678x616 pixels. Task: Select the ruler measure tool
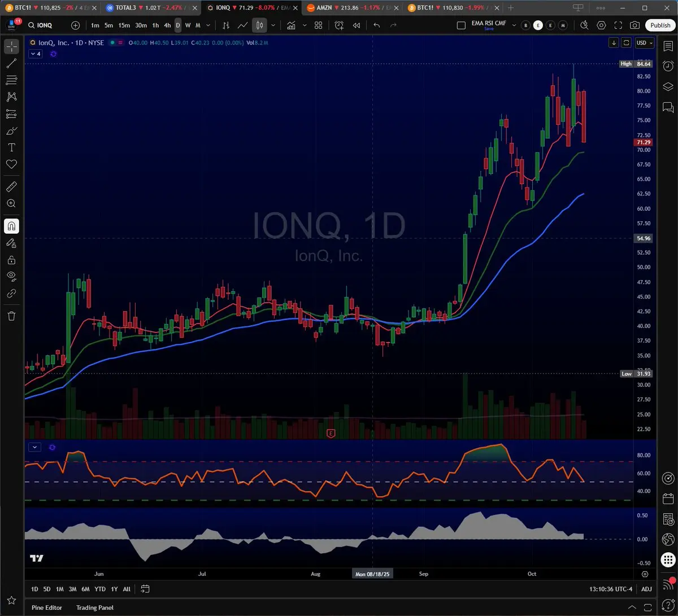pyautogui.click(x=11, y=186)
